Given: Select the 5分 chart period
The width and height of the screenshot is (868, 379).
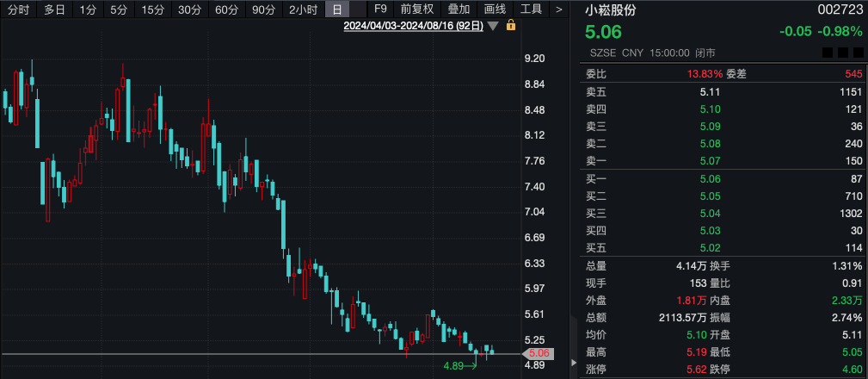Looking at the screenshot, I should (x=119, y=9).
